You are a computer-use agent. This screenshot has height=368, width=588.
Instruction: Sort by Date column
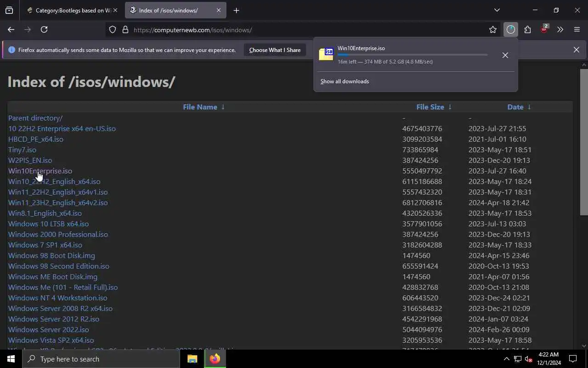[515, 107]
